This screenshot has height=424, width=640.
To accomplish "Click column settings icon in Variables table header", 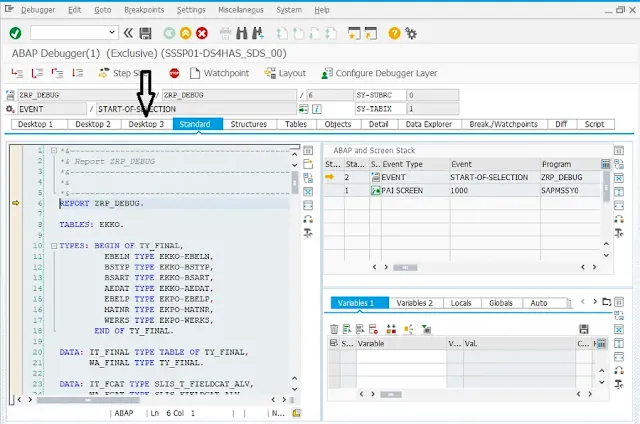I will (x=601, y=344).
